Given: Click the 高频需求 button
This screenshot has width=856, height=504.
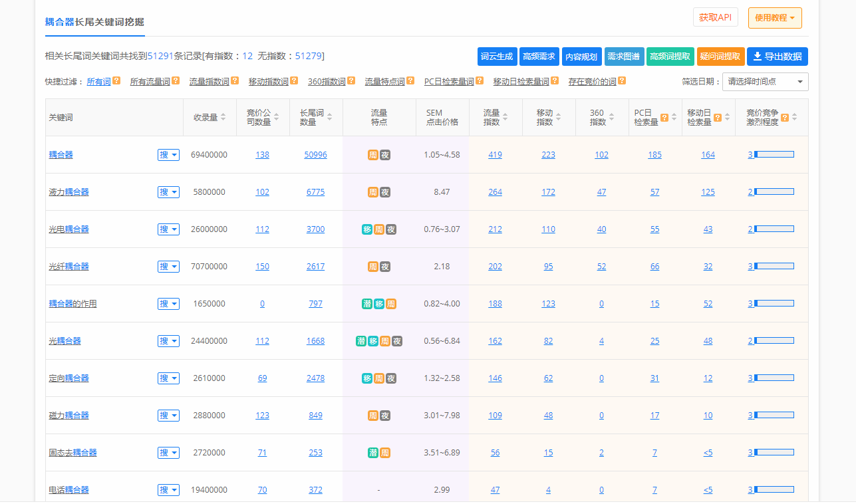Looking at the screenshot, I should (x=539, y=57).
